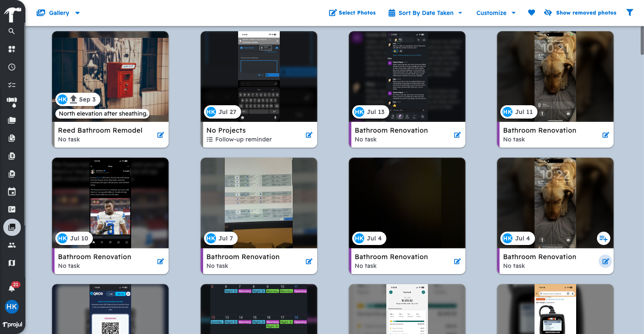
Task: Edit the Jul 7 Bathroom Renovation photo
Action: (309, 261)
